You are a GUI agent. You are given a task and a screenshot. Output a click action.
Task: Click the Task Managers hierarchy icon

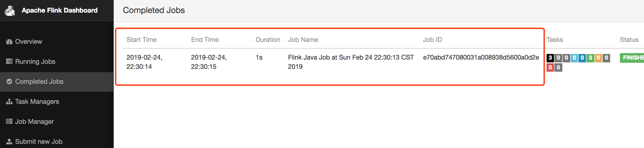9,102
